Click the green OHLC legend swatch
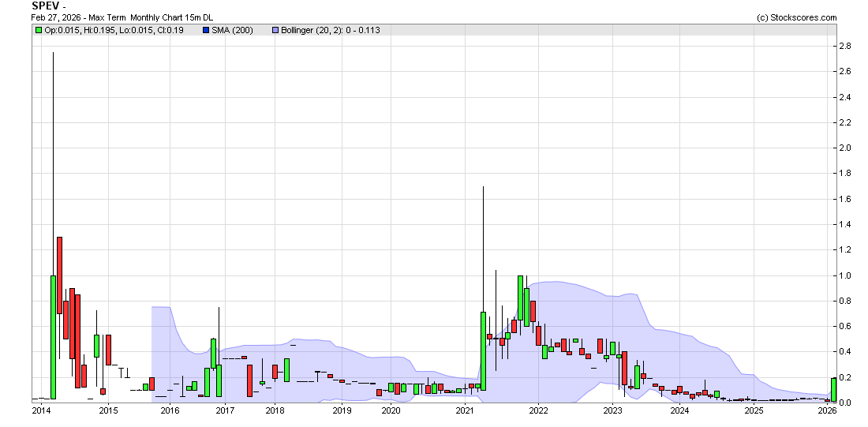 (38, 31)
